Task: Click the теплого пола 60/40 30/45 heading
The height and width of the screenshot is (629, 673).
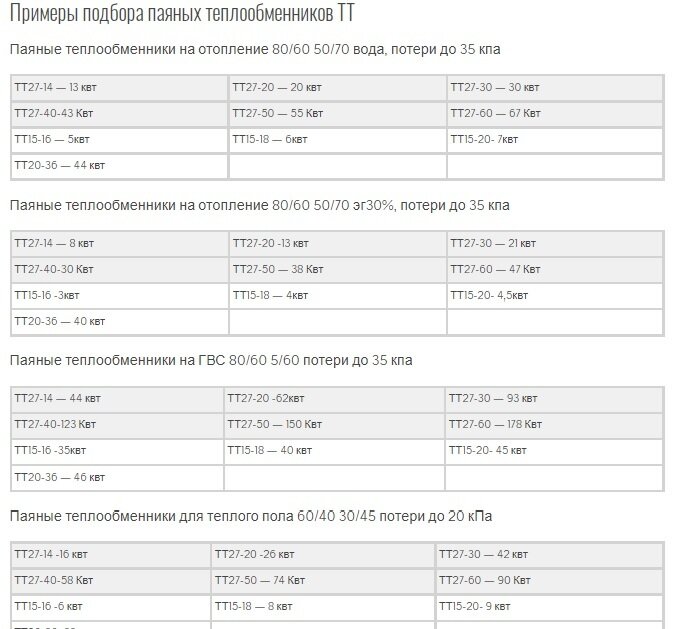Action: pyautogui.click(x=251, y=516)
